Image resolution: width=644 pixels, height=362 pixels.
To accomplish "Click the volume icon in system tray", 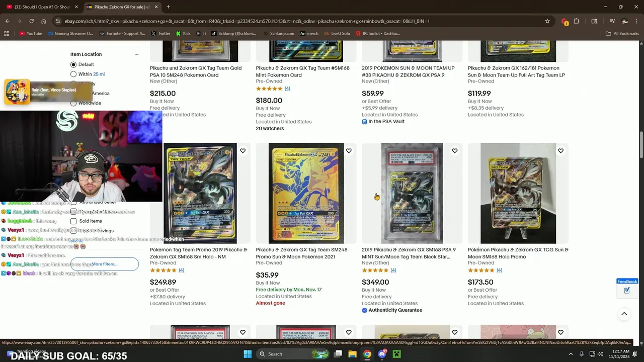I will [x=600, y=354].
